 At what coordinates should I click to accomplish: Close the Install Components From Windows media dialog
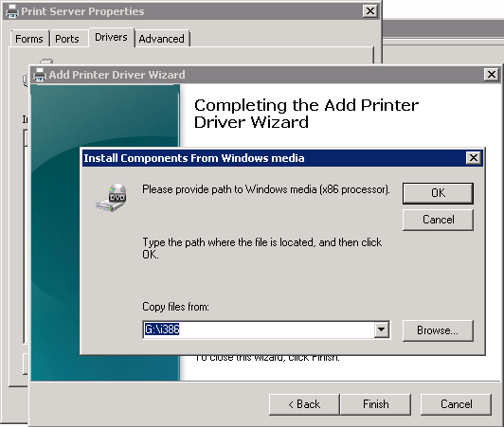(473, 158)
